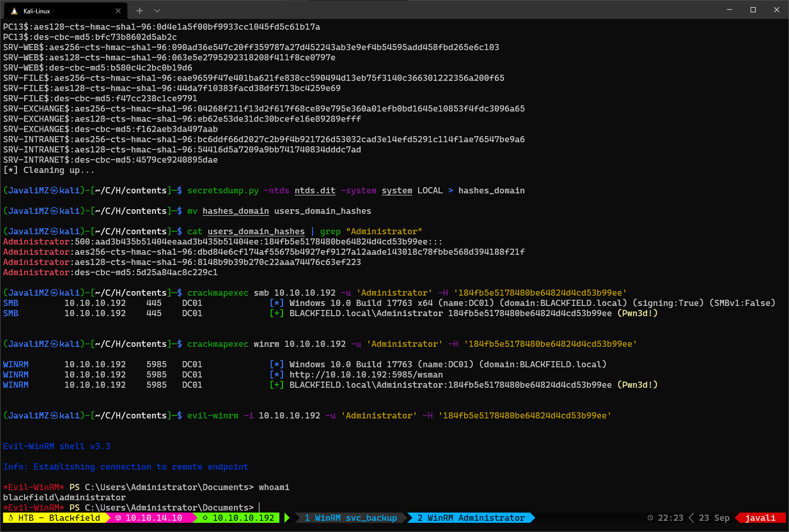Open a new terminal tab

140,11
